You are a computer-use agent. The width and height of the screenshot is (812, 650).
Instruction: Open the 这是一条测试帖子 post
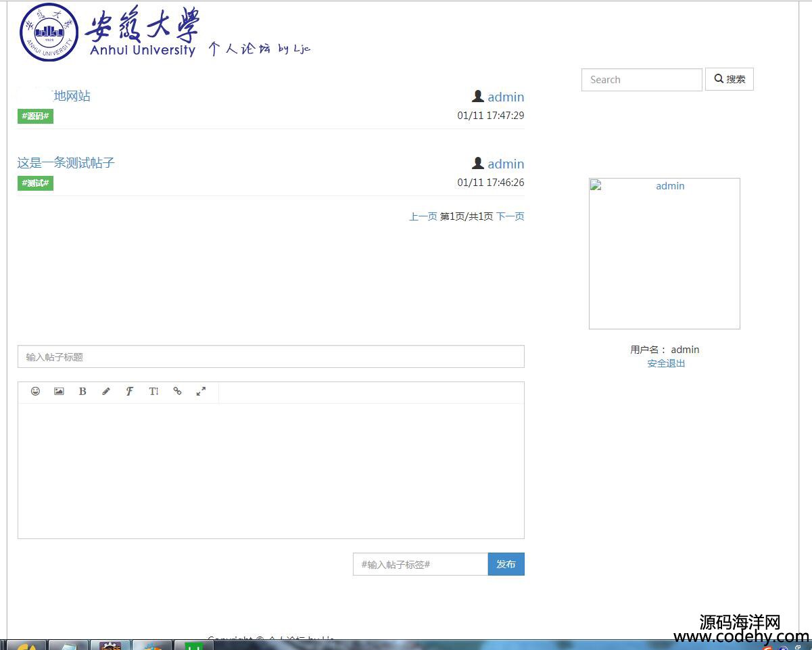(66, 163)
